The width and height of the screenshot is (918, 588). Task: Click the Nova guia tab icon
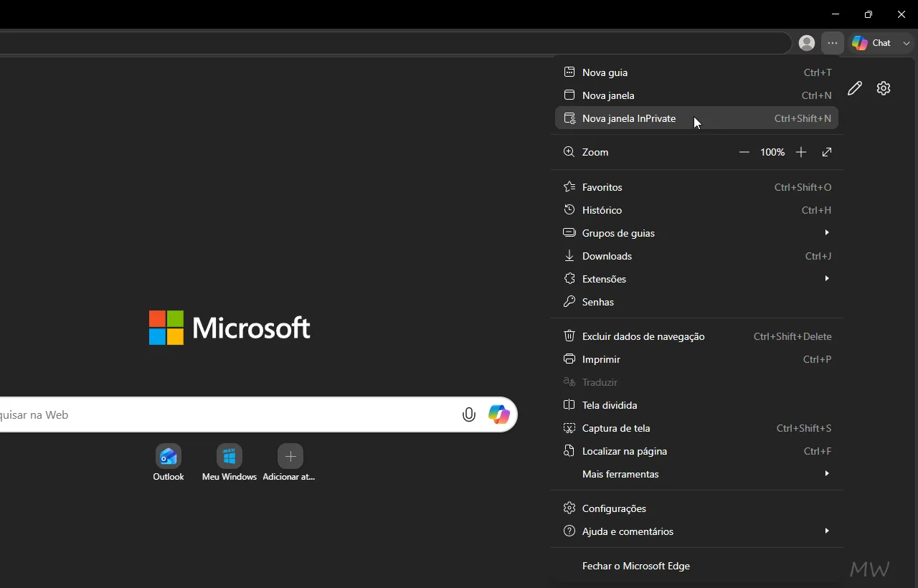[x=569, y=72]
